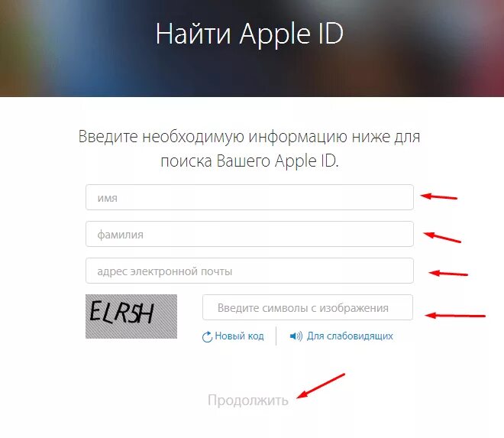Click the red arrow beside the captcha input

click(455, 316)
